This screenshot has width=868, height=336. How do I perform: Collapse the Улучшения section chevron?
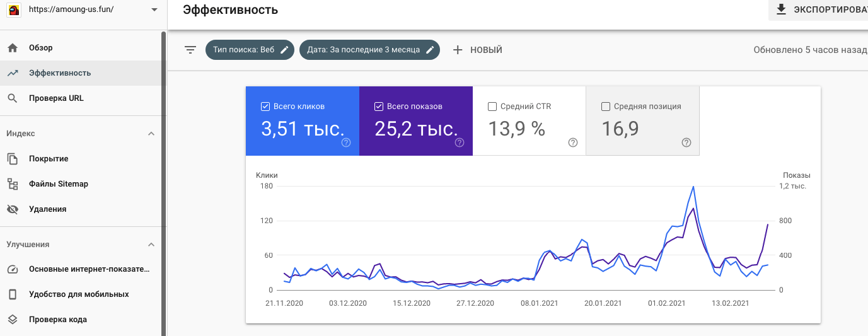click(151, 245)
